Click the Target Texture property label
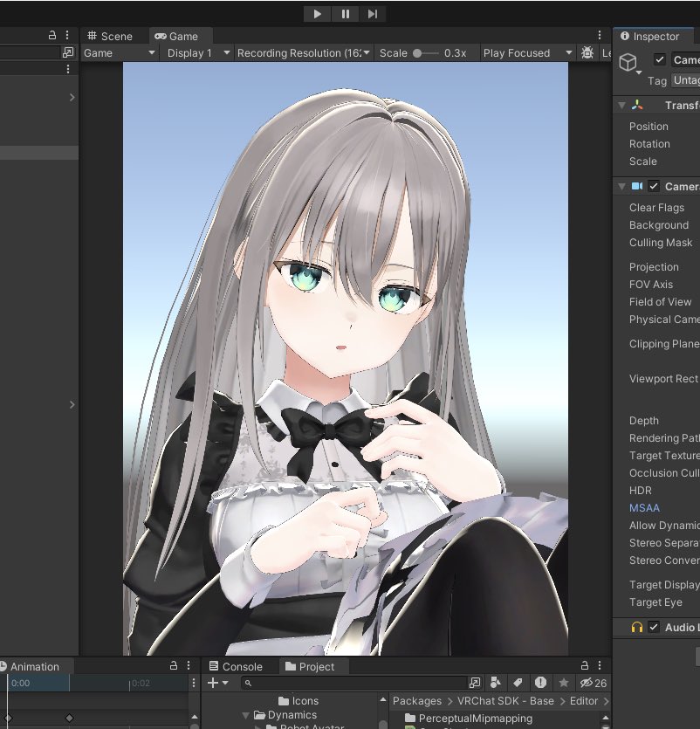700x729 pixels. (x=664, y=455)
